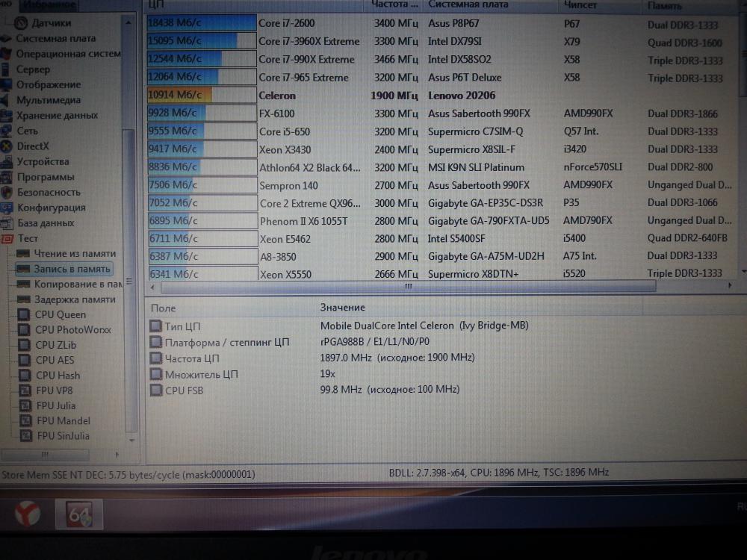747x560 pixels.
Task: Select Системная плата in the left tree
Action: tap(55, 38)
